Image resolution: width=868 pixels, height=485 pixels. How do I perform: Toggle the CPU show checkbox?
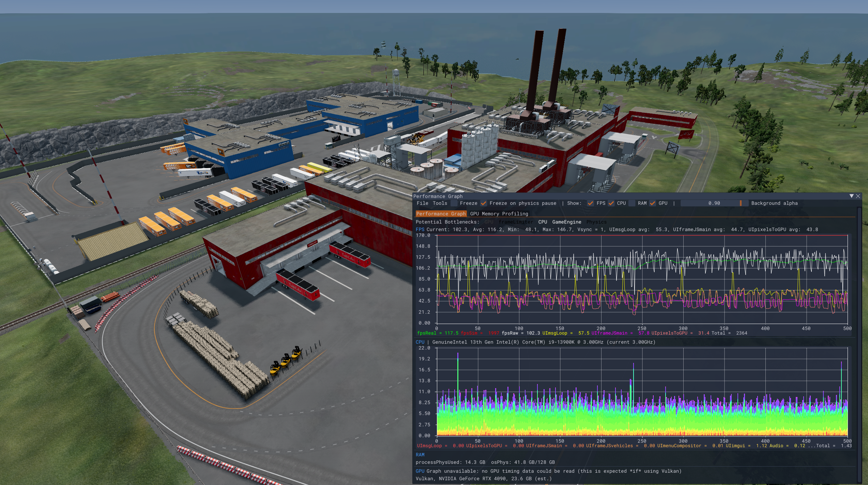coord(611,203)
